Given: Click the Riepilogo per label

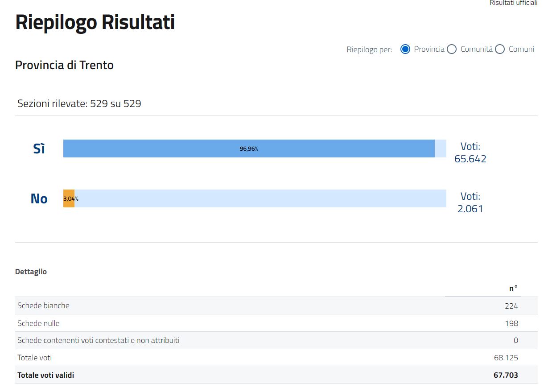Looking at the screenshot, I should (369, 50).
